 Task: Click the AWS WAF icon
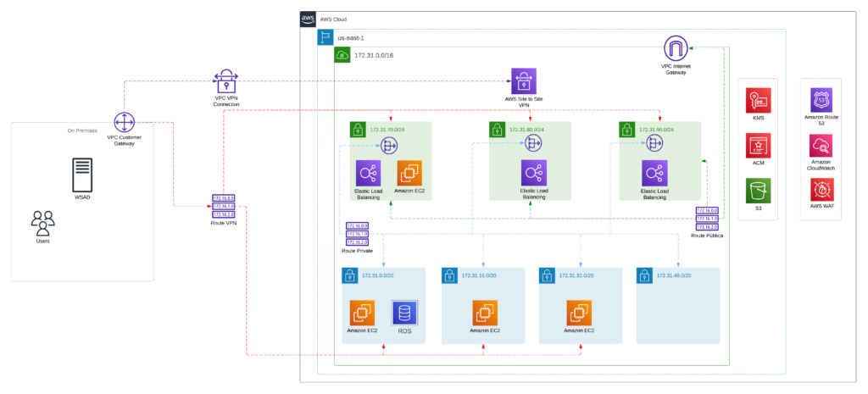pos(822,190)
